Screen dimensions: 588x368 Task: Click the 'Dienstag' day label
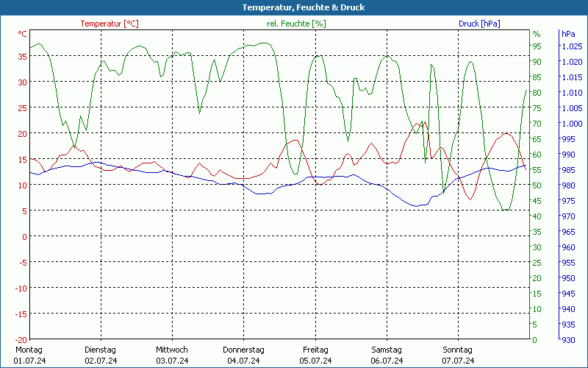(x=100, y=350)
